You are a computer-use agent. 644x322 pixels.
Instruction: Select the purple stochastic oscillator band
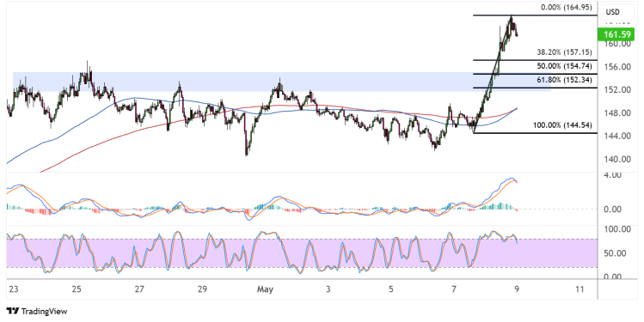[302, 253]
